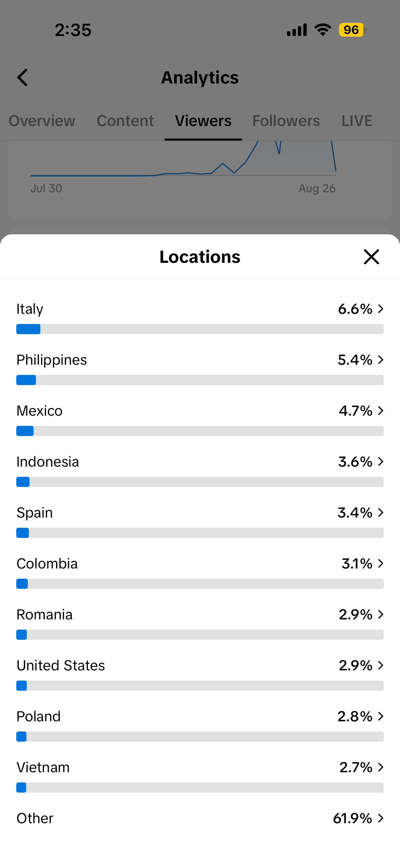Open Indonesia details via its chevron

pyautogui.click(x=381, y=462)
